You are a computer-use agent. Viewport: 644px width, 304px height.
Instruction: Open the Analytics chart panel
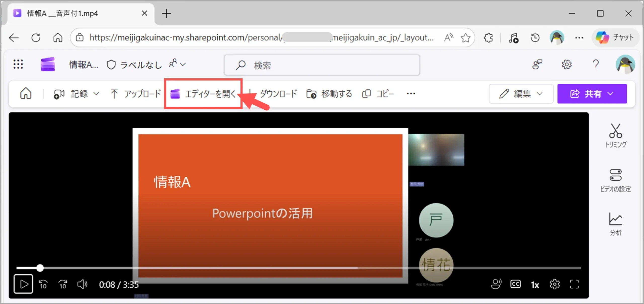pos(615,224)
